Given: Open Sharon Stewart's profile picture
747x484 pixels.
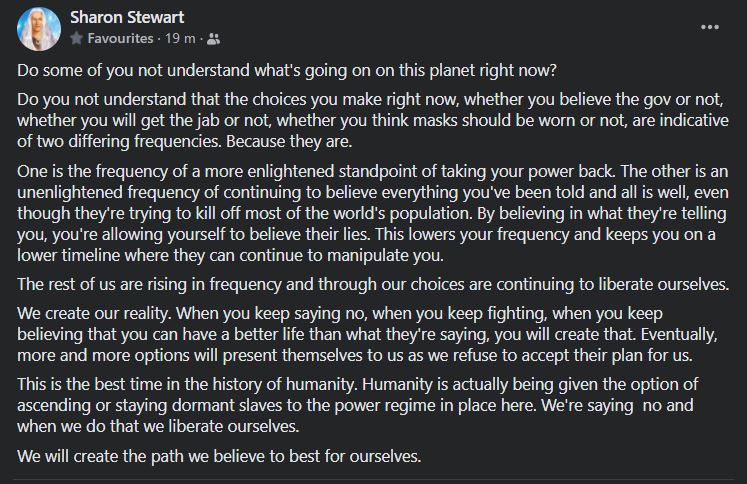Looking at the screenshot, I should click(x=39, y=28).
